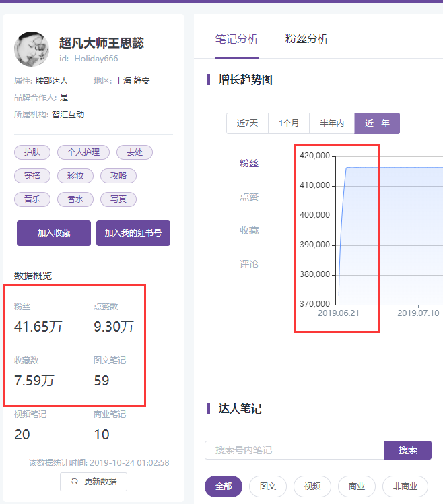This screenshot has width=443, height=504.
Task: Click the refresh icon in 更新数据 button
Action: (75, 481)
